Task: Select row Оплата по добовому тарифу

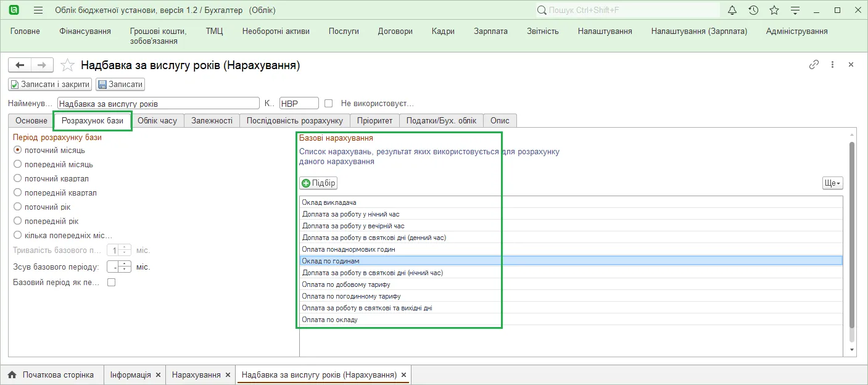Action: pyautogui.click(x=571, y=284)
